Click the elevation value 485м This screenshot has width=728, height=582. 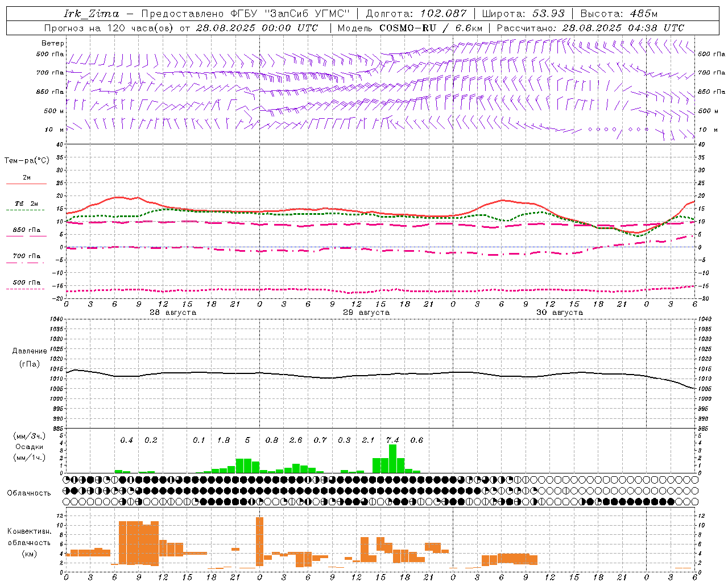click(643, 14)
